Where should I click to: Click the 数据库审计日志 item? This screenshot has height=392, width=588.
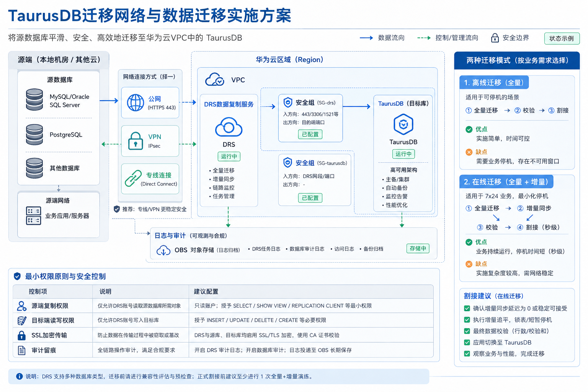point(307,249)
